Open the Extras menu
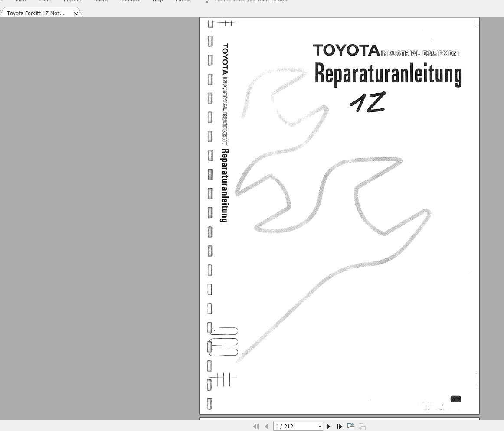 pos(183,1)
